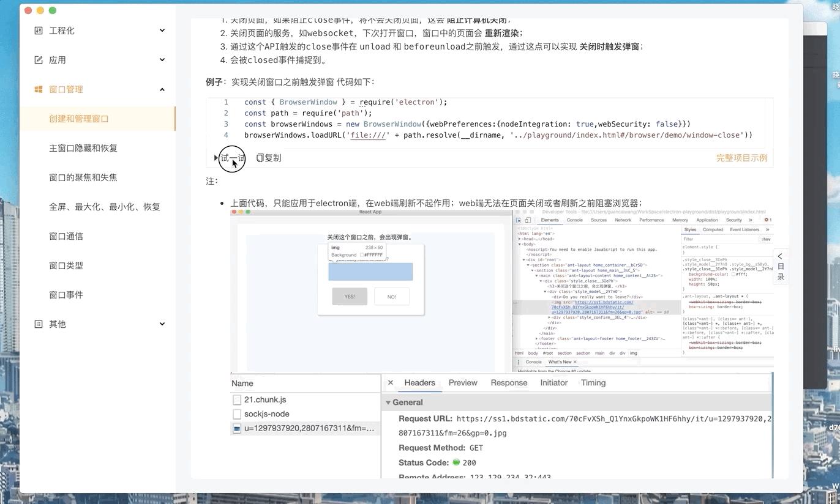Expand the 应用 sidebar section

[x=162, y=59]
